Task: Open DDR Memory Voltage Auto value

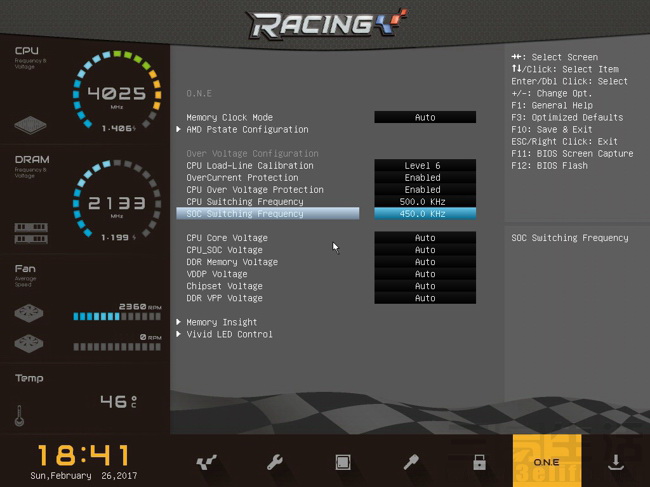Action: pos(425,262)
